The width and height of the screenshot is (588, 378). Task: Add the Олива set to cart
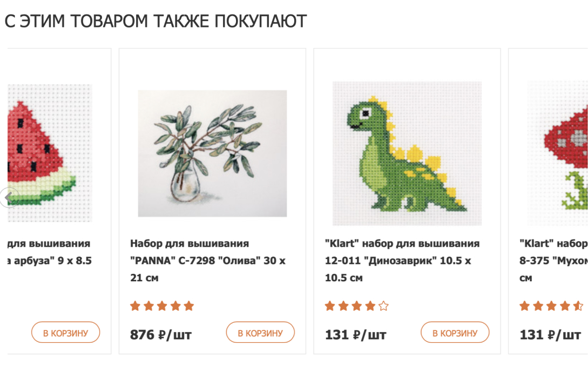[x=260, y=333]
